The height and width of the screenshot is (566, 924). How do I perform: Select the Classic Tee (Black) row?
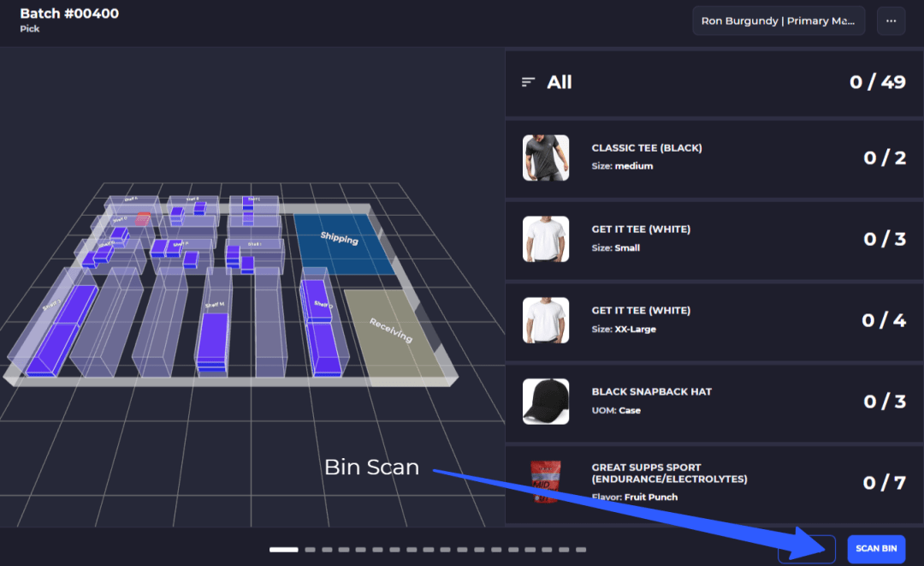pyautogui.click(x=714, y=158)
